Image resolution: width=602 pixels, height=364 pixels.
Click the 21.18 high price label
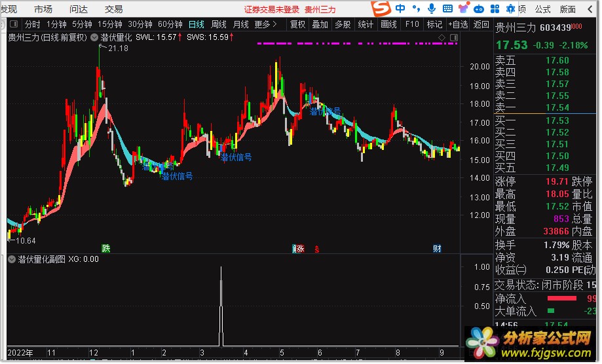click(119, 48)
